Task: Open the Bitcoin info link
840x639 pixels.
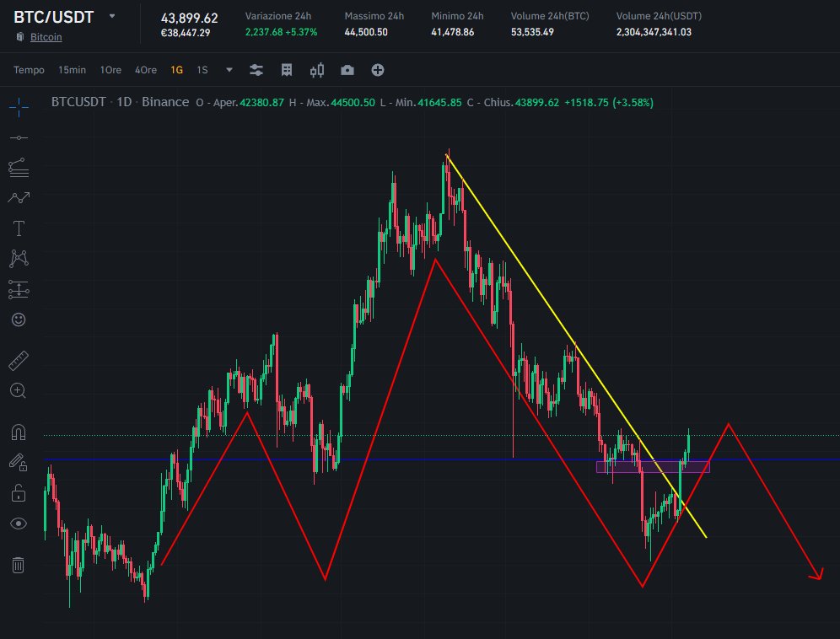Action: click(x=46, y=37)
